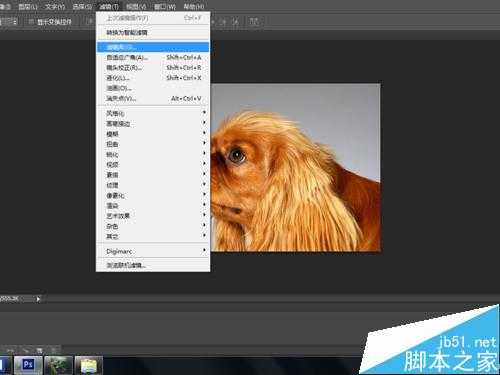
Task: Select the highlighted 滤镜库(G)... entry
Action: (x=153, y=47)
